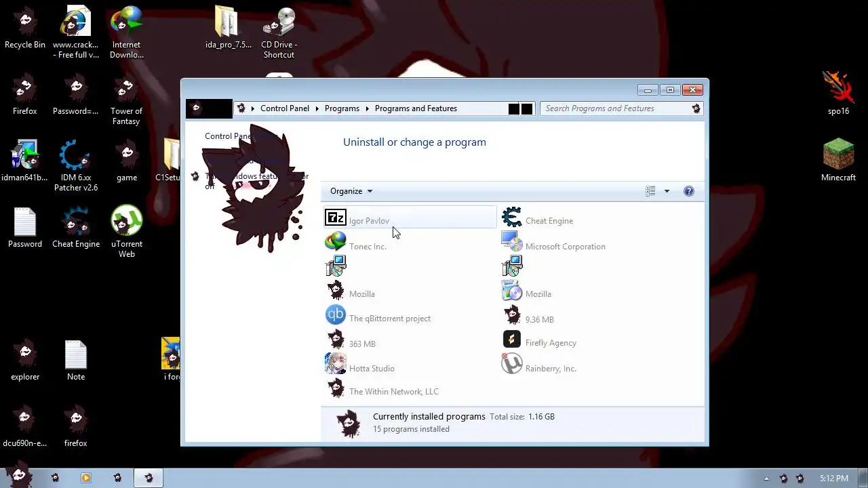
Task: Open the Firefox icon under Recycle Bin
Action: [x=25, y=95]
